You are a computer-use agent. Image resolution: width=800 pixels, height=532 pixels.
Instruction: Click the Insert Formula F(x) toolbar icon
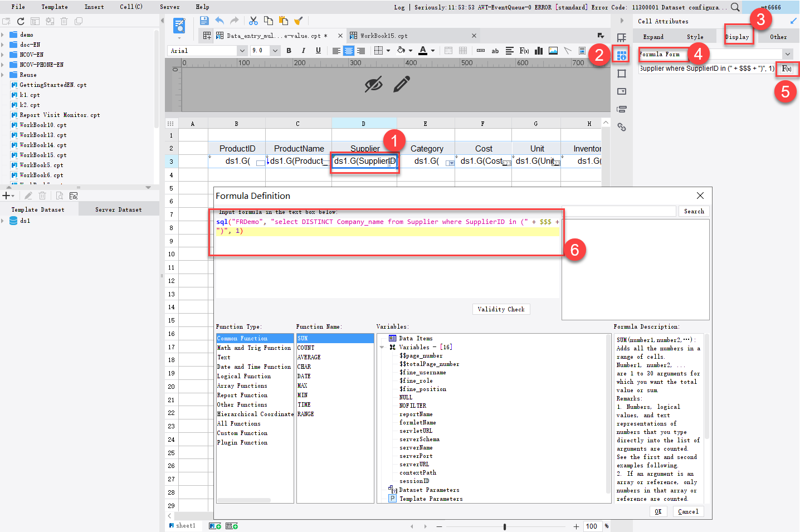click(x=524, y=51)
